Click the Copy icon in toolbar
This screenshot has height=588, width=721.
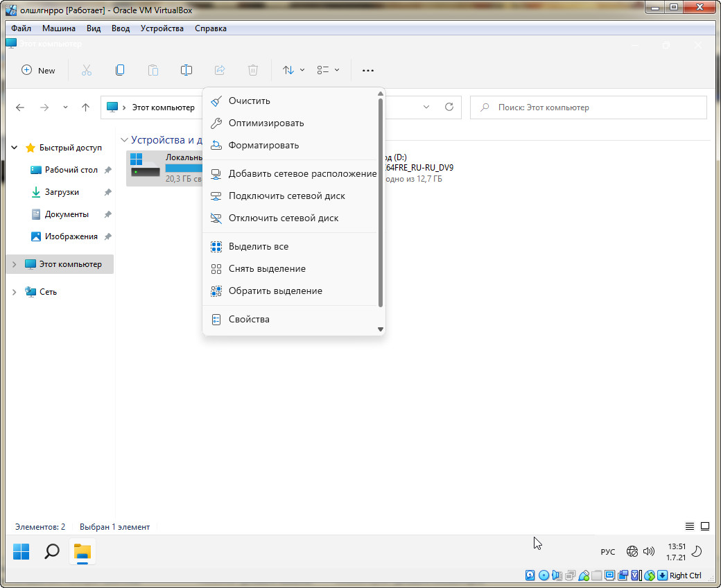[x=120, y=70]
